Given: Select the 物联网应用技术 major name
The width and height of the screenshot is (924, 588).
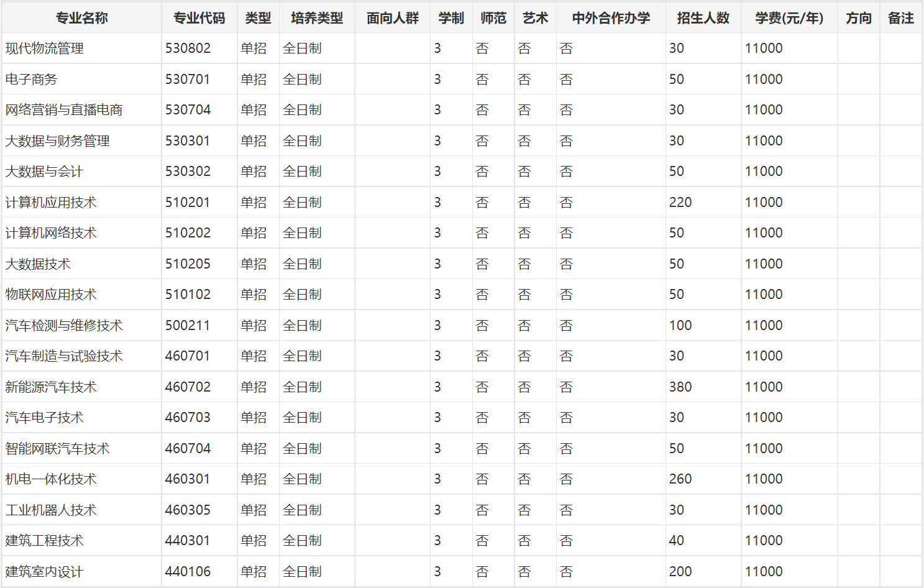Looking at the screenshot, I should [x=51, y=295].
